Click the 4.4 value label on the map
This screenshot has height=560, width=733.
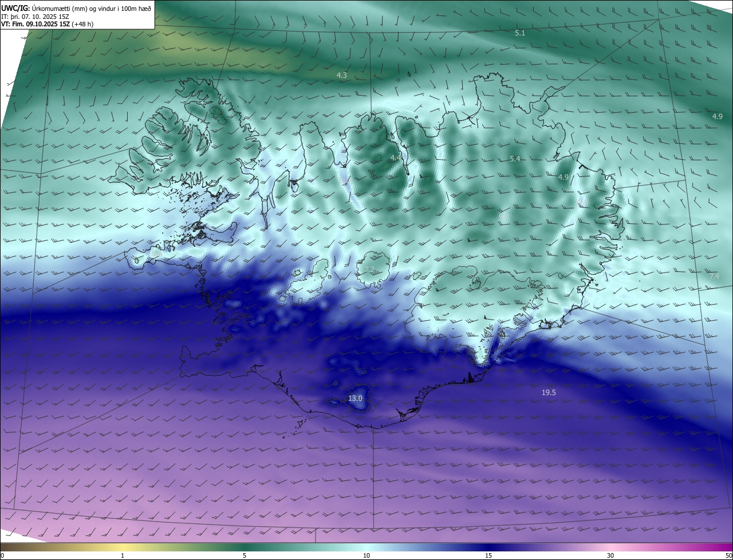pyautogui.click(x=396, y=157)
